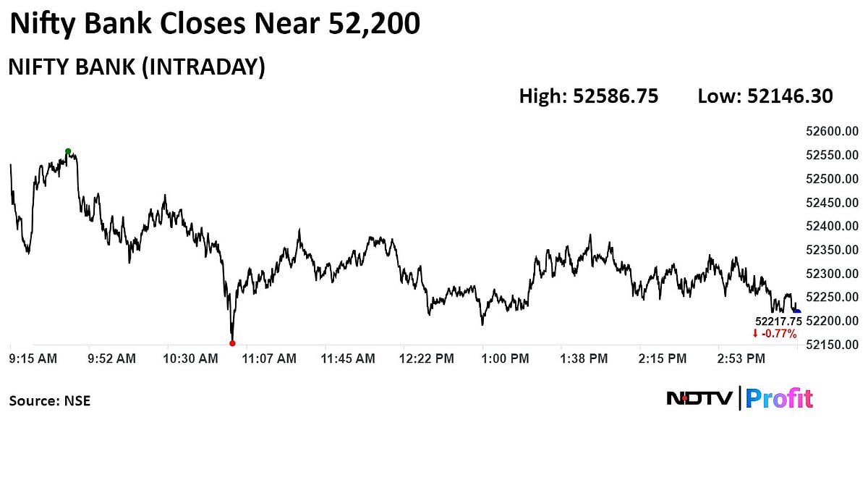The image size is (868, 488).
Task: Click the red down arrow by -0.77%
Action: (x=756, y=334)
